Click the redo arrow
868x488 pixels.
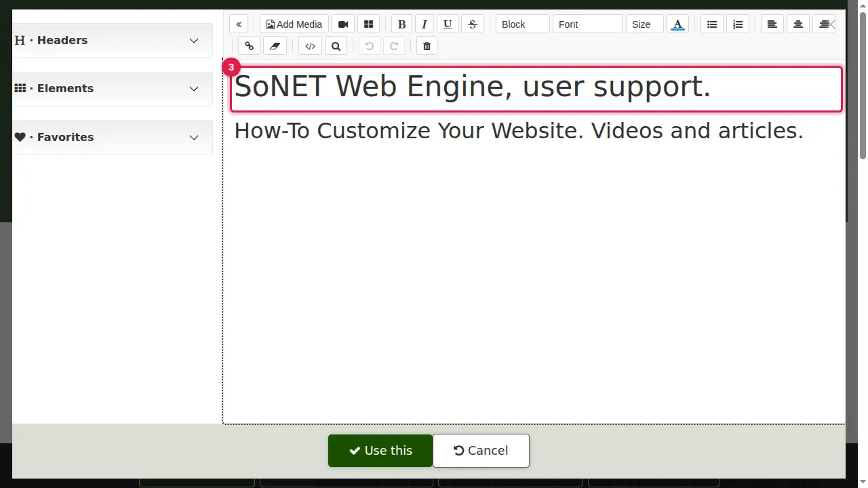(x=394, y=46)
